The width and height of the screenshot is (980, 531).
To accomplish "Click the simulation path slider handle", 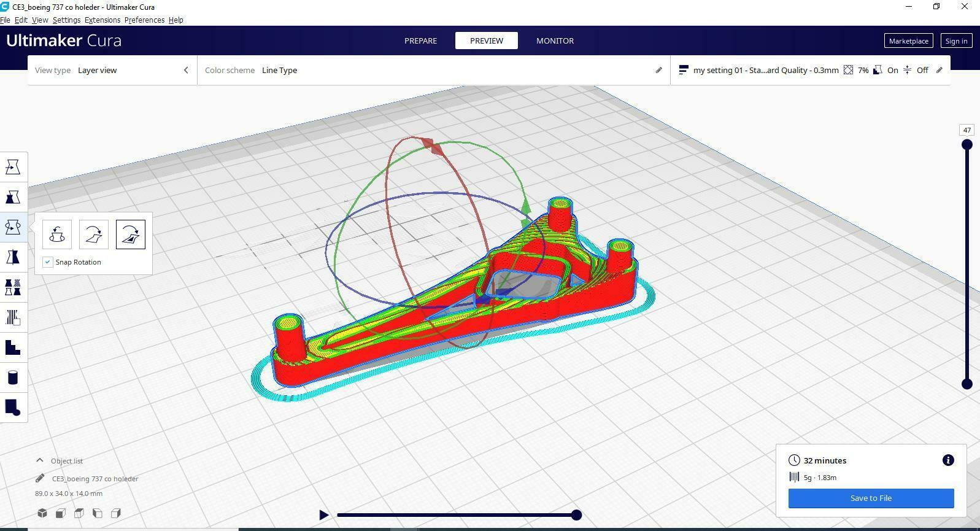I will [576, 515].
